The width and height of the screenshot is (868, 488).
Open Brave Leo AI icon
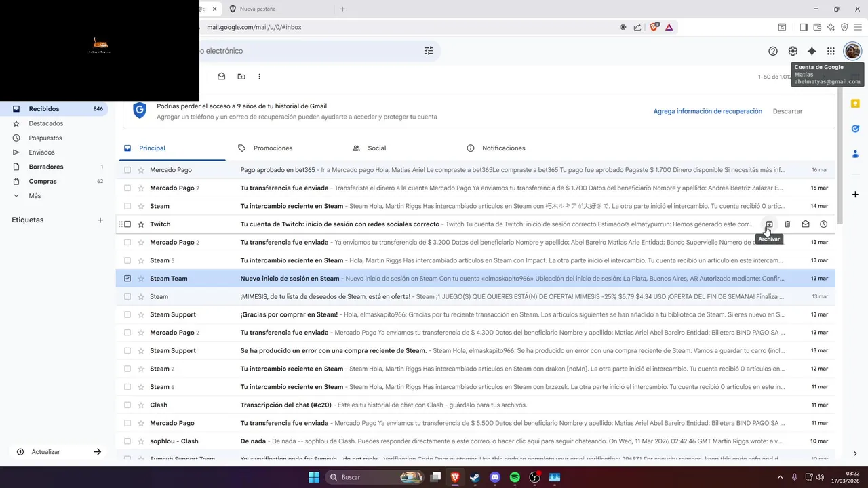pos(831,27)
